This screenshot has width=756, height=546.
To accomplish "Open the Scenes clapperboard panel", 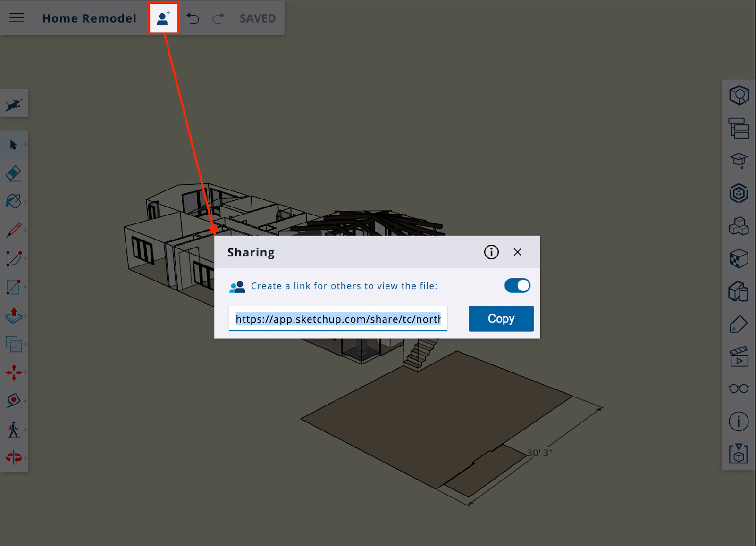I will (739, 356).
